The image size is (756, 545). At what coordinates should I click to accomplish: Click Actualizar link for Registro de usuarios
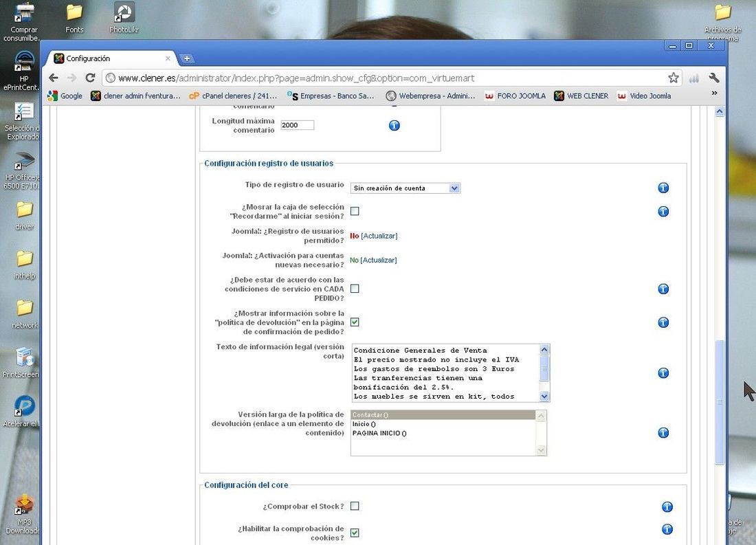pyautogui.click(x=379, y=236)
